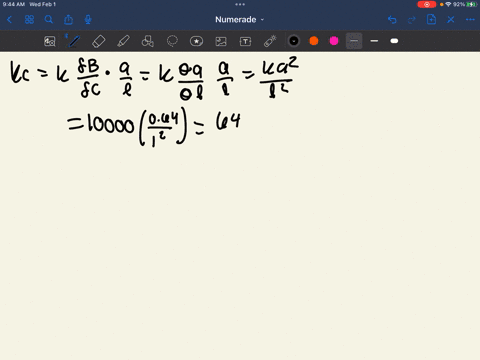Screen dimensions: 480x360
Task: Select the Eraser tool
Action: tap(99, 41)
